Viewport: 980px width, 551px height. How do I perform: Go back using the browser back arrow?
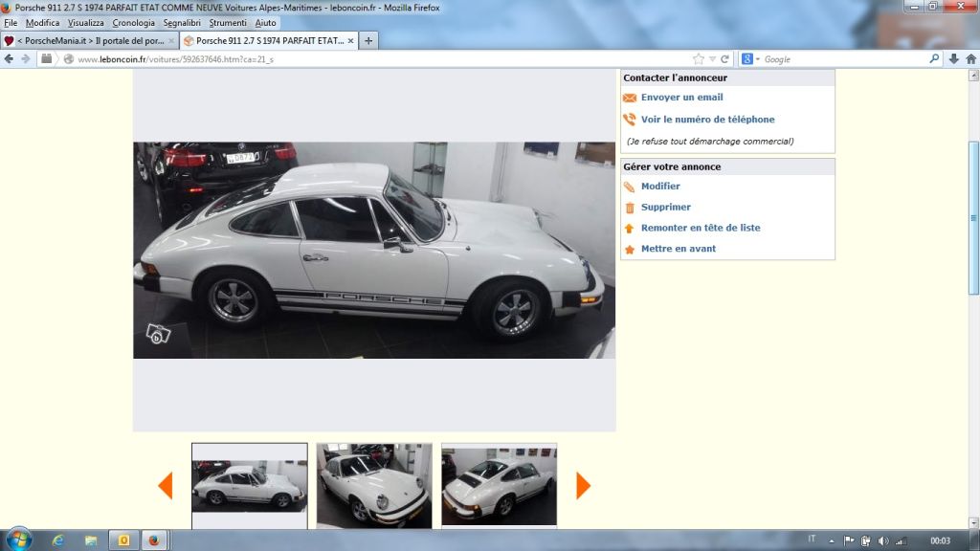[x=9, y=58]
